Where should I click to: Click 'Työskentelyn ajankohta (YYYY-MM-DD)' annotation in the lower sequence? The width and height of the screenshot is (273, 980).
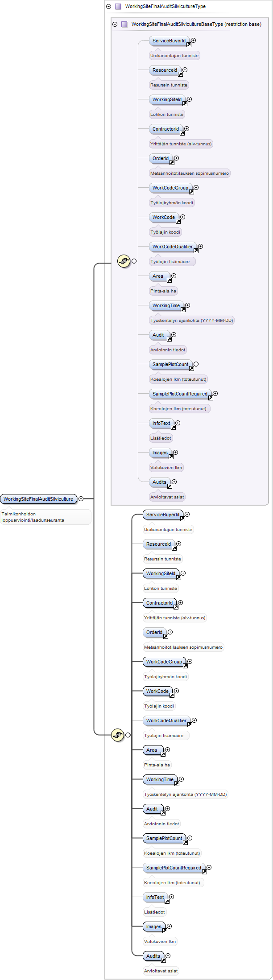click(186, 795)
